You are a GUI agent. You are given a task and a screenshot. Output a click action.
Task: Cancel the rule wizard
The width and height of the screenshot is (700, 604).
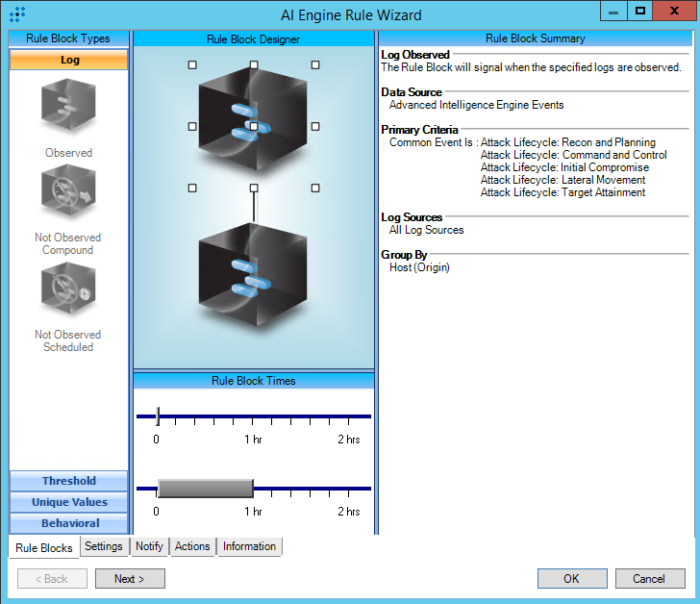(x=648, y=578)
